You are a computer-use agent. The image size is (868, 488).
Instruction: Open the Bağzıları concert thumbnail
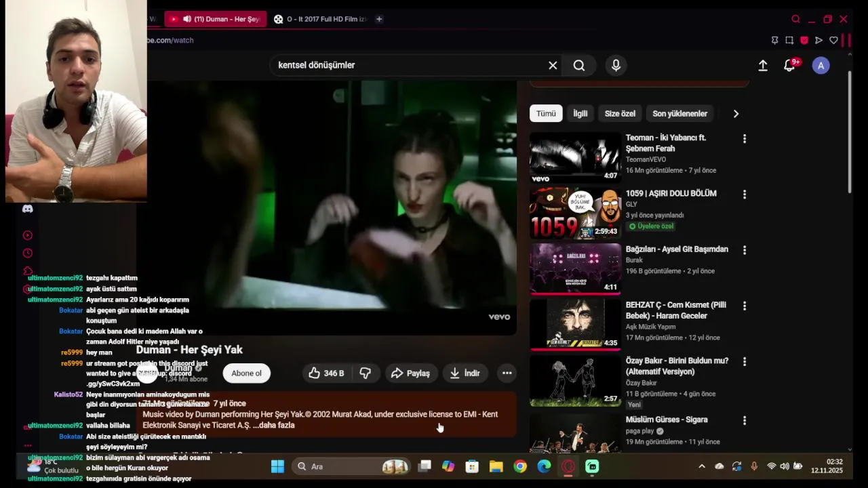pyautogui.click(x=575, y=269)
